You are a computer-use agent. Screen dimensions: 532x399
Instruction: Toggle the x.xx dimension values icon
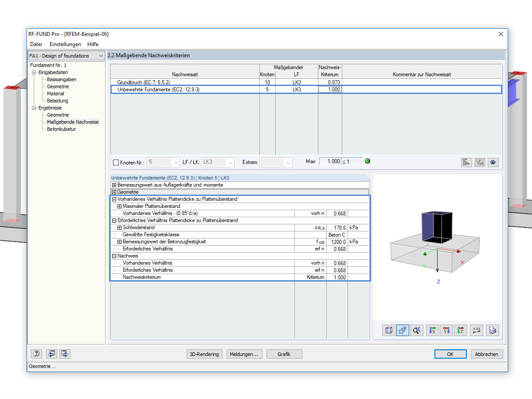point(477,330)
